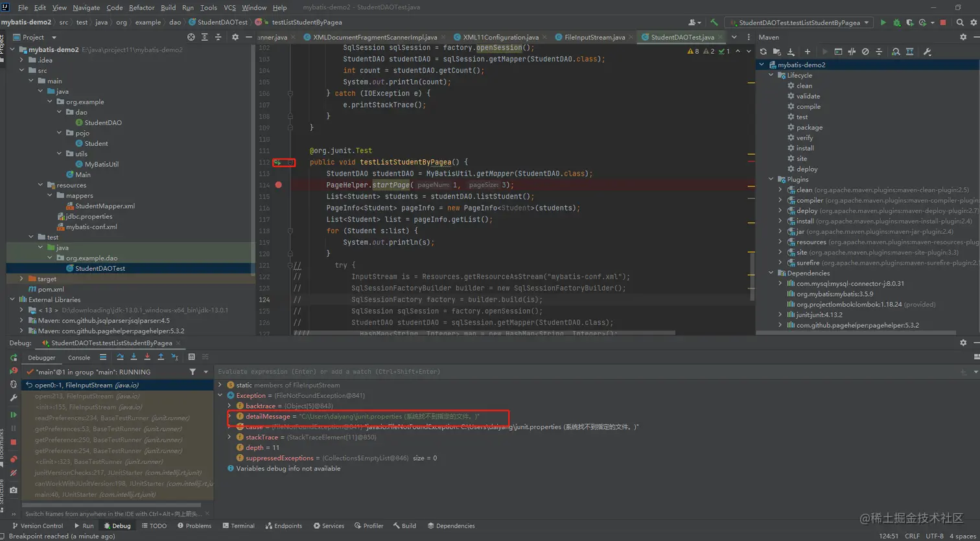Open the Problems tool window

click(194, 525)
